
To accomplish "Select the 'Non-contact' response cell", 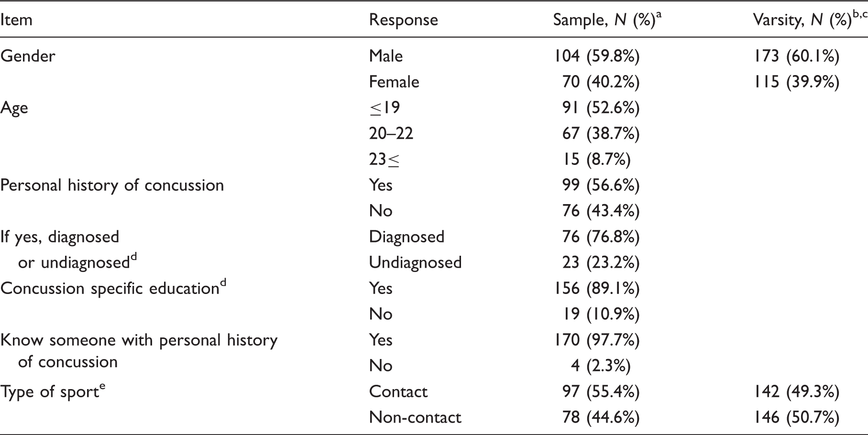I will tap(415, 417).
